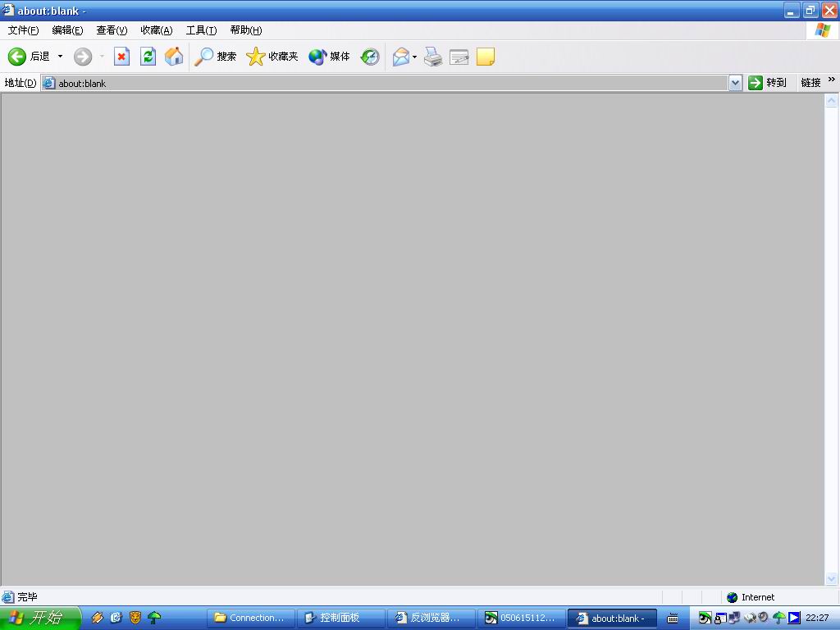
Task: Launch the green umbrella quick launch icon
Action: 154,618
